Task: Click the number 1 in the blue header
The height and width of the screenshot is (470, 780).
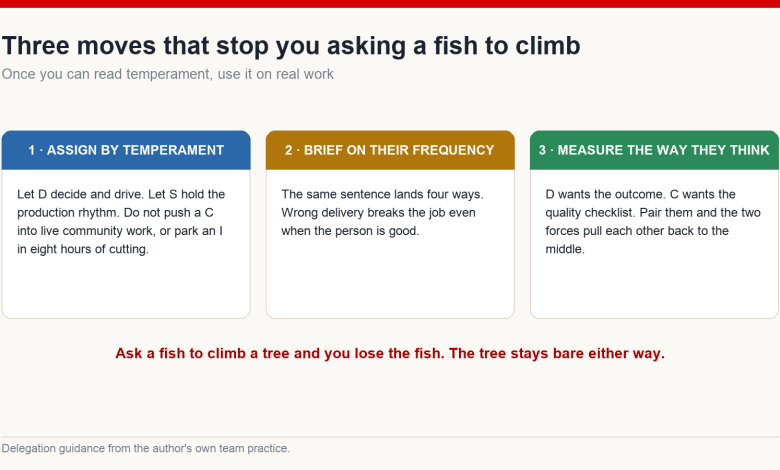Action: pyautogui.click(x=31, y=150)
